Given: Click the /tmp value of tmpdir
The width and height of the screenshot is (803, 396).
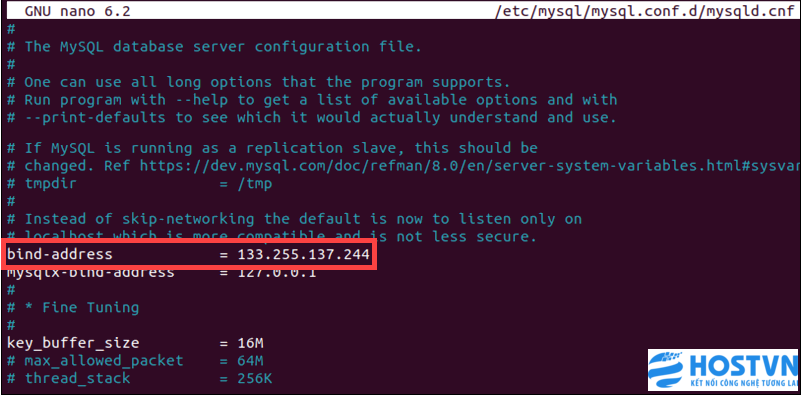Looking at the screenshot, I should [255, 183].
